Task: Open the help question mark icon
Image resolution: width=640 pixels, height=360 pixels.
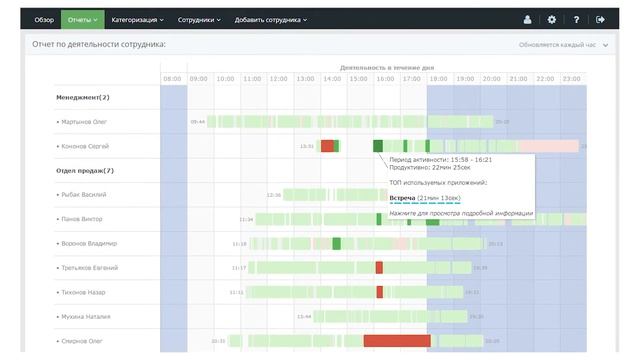Action: [x=576, y=20]
